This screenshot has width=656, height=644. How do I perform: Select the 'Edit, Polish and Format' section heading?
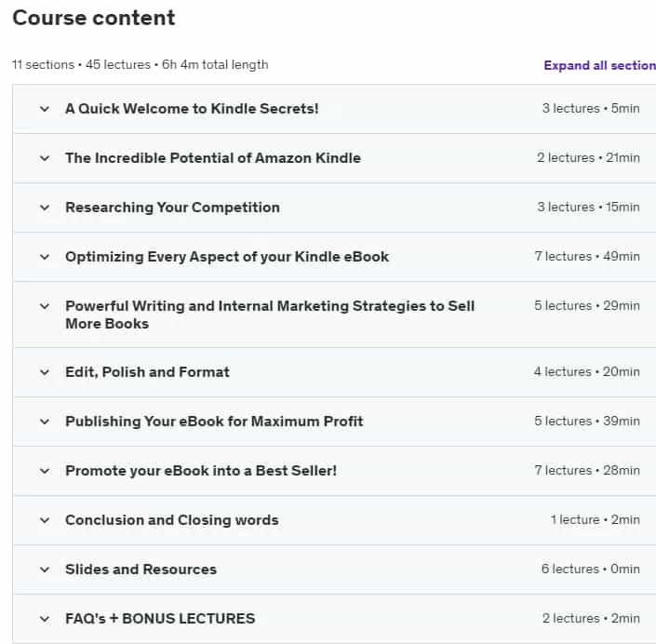[147, 372]
